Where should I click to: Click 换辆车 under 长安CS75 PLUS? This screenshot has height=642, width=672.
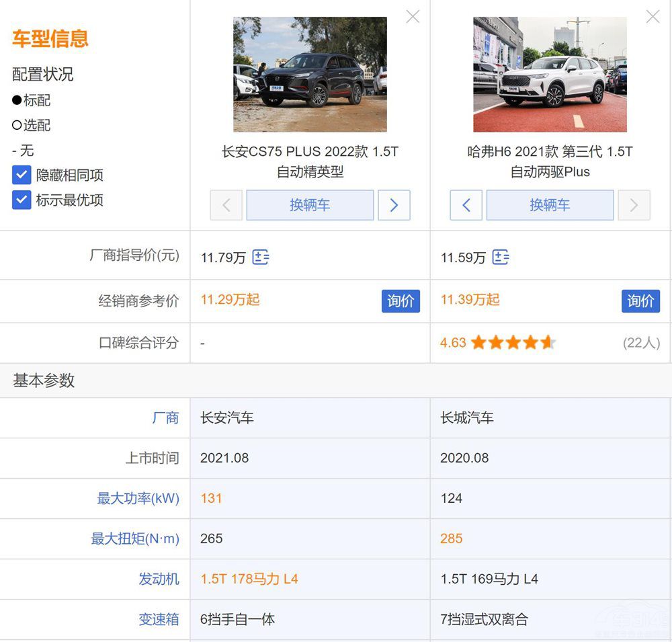310,205
